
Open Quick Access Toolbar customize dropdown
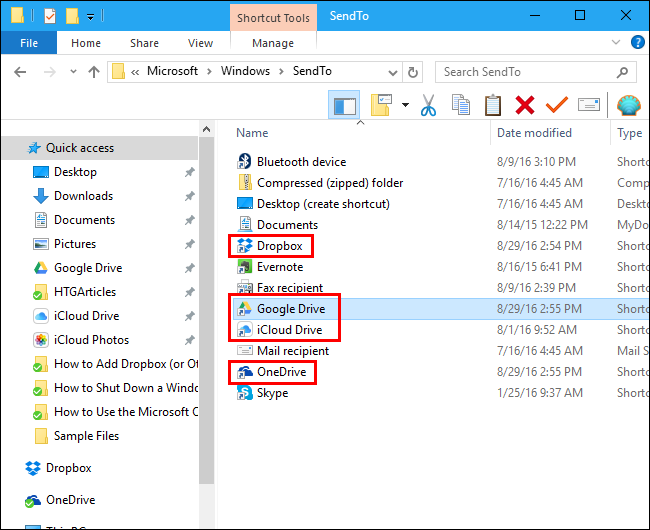90,17
